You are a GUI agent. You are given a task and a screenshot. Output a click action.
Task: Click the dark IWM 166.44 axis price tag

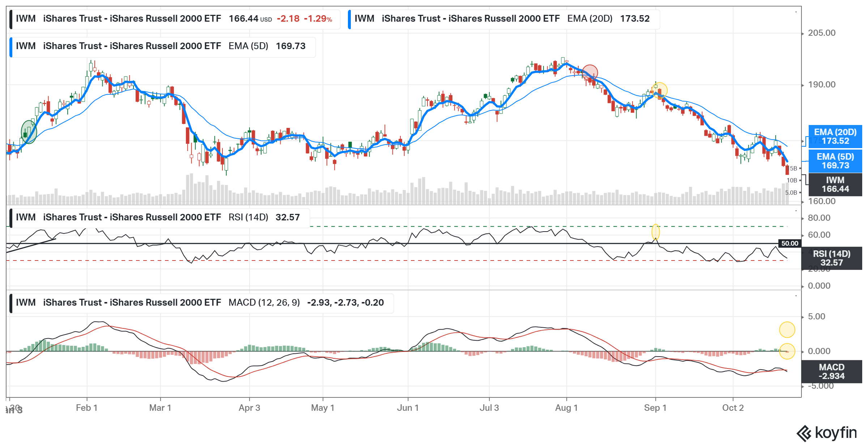pyautogui.click(x=835, y=185)
